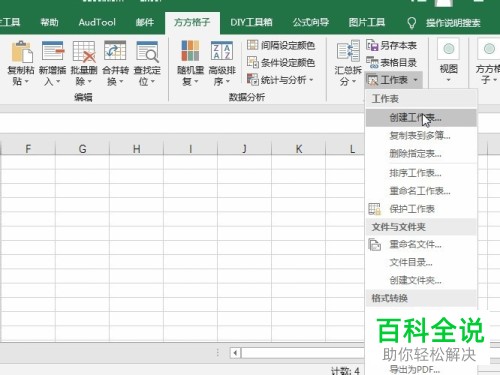Select column H header
Viewport: 500px width, 375px height.
(x=136, y=149)
